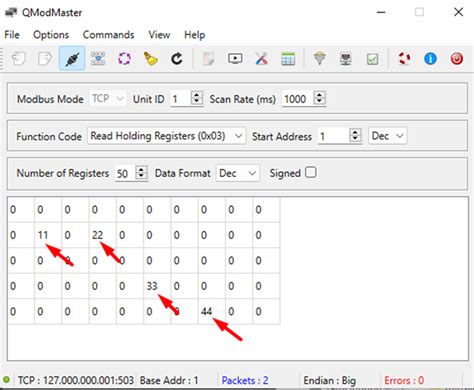Viewport: 474px width, 390px height.
Task: Open the Start Address Dec base dropdown
Action: coord(387,136)
